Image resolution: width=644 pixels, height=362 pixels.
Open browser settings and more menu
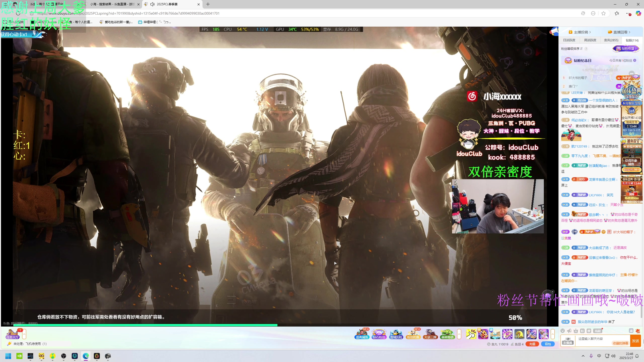[628, 13]
